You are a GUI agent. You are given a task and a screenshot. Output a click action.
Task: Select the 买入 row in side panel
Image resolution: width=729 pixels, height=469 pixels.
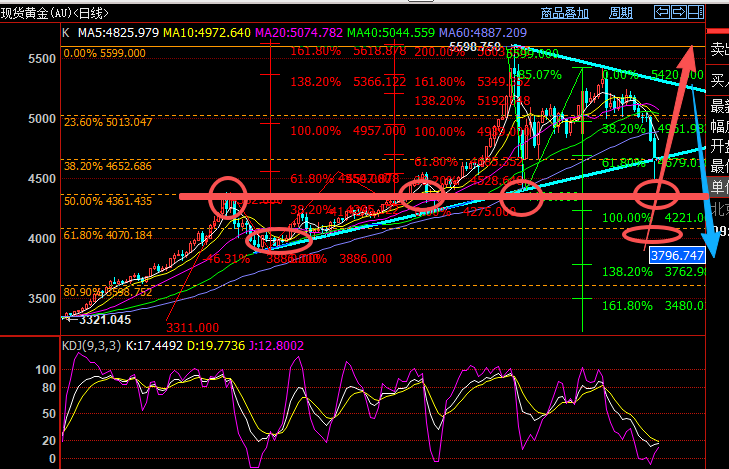tap(718, 76)
